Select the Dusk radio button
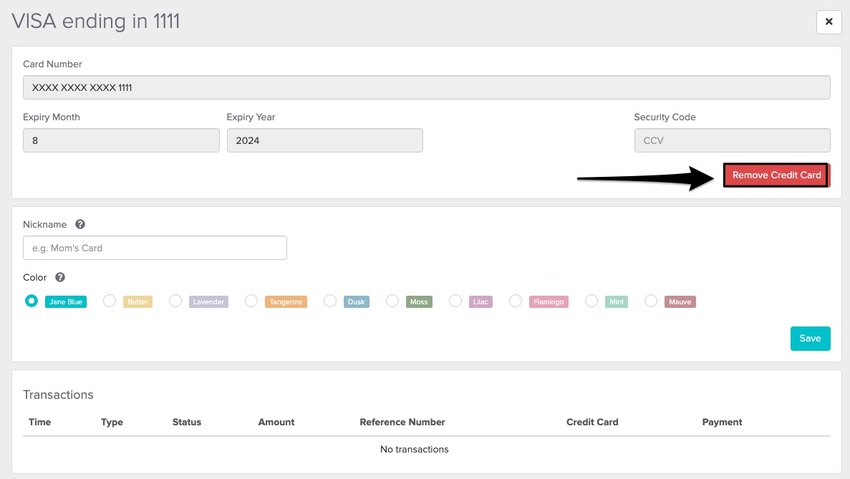The image size is (850, 479). click(x=330, y=301)
